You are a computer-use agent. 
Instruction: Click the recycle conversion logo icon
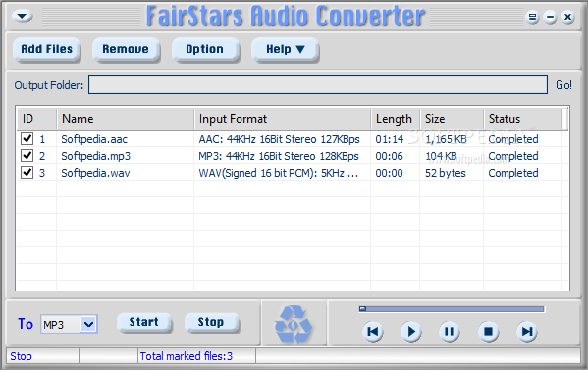(x=294, y=325)
